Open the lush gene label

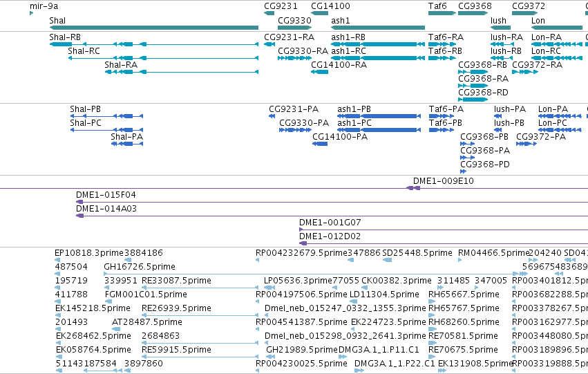(x=498, y=21)
